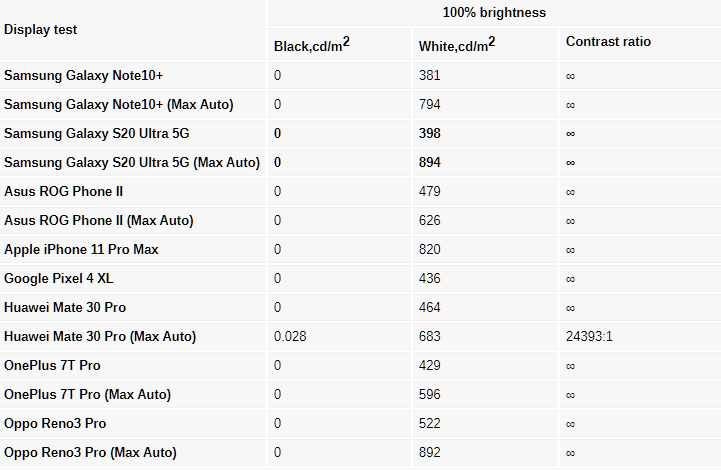
Task: Click the 24393:1 contrast ratio value
Action: (x=589, y=336)
